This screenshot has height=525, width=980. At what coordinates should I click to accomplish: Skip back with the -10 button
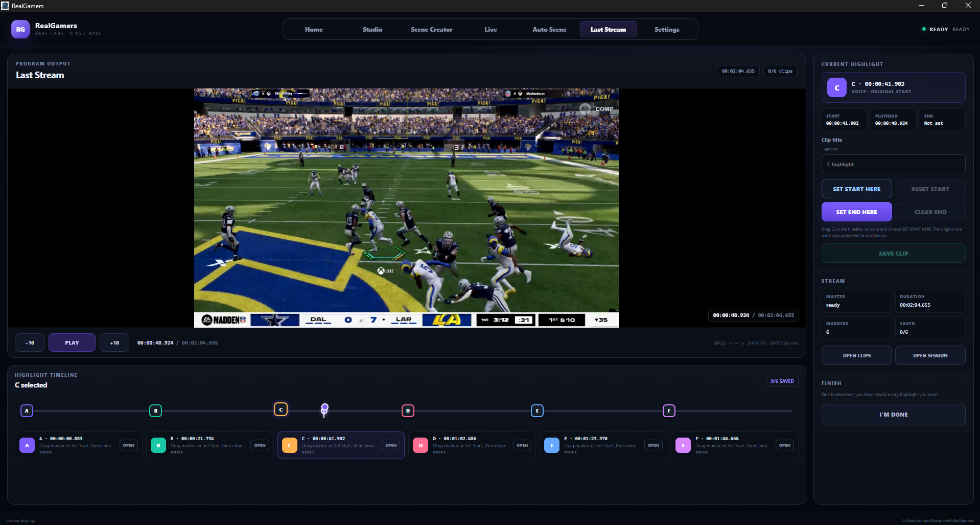point(30,343)
